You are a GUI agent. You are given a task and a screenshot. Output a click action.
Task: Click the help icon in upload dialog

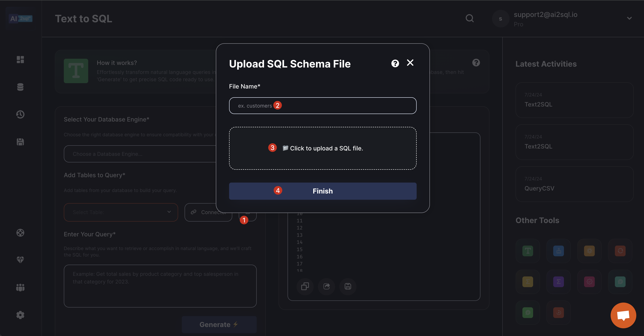[395, 64]
